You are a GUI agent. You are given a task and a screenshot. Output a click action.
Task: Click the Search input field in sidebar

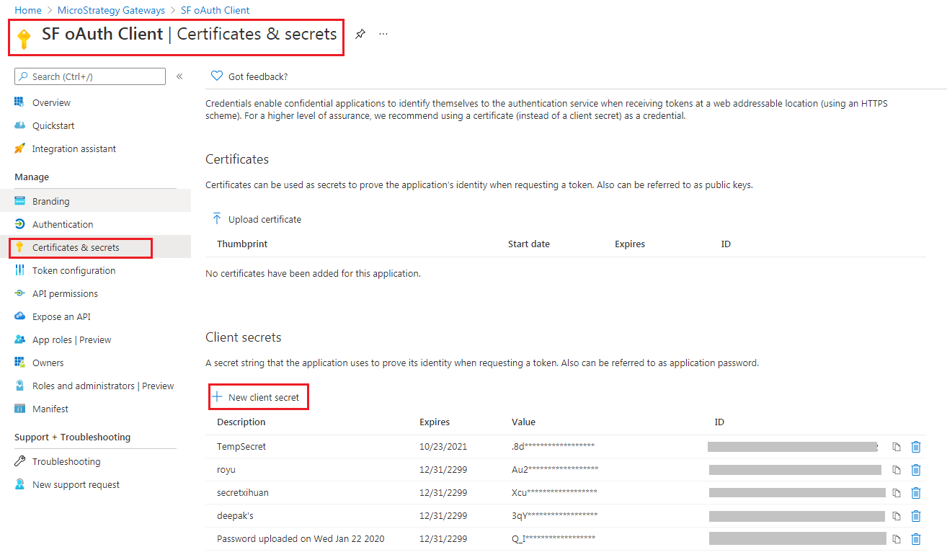tap(94, 76)
